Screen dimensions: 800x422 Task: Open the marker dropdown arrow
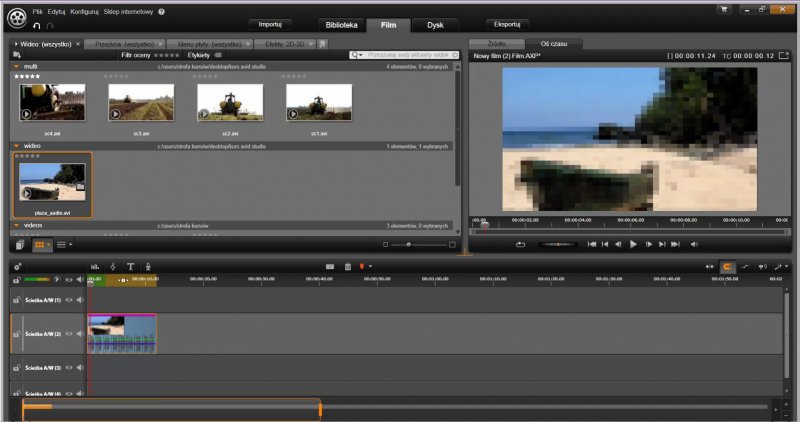coord(371,266)
